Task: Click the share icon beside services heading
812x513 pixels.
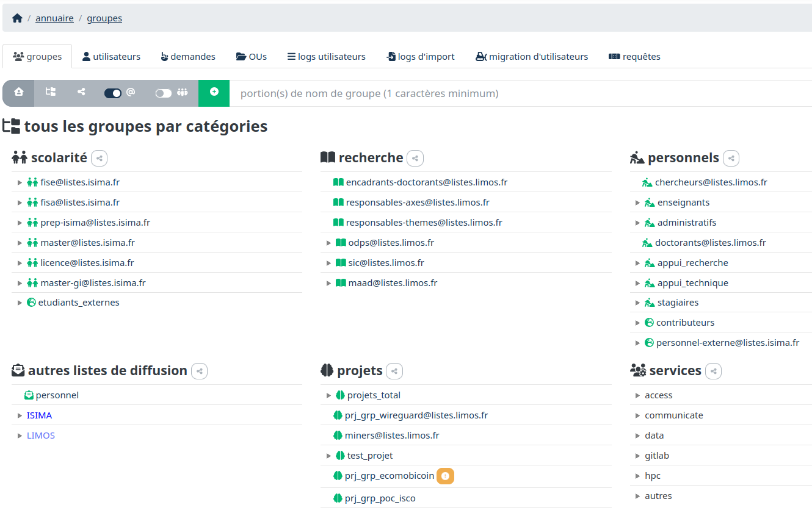Action: click(713, 371)
